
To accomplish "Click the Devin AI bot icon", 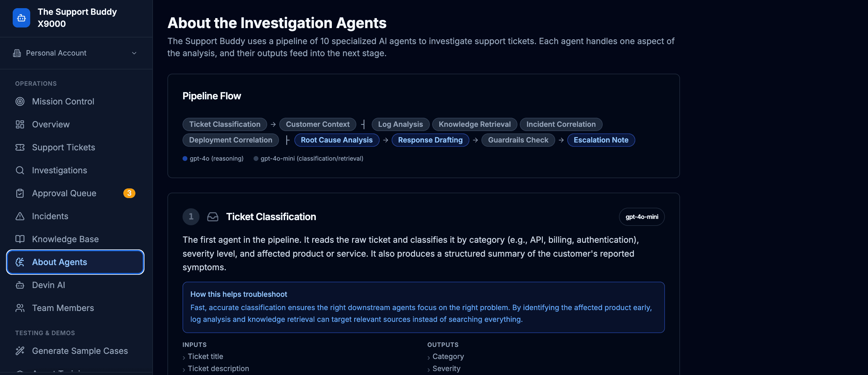I will coord(20,285).
